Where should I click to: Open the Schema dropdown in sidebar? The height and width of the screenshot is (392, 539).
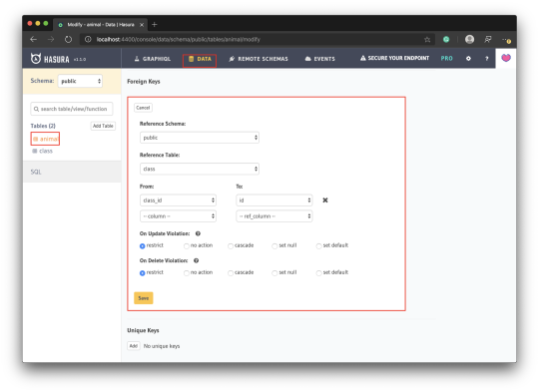coord(80,81)
